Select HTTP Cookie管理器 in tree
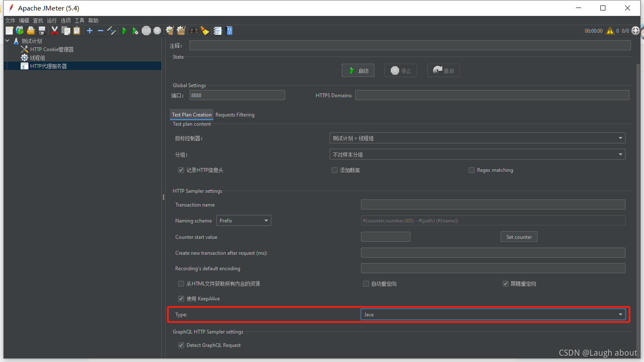 tap(52, 49)
